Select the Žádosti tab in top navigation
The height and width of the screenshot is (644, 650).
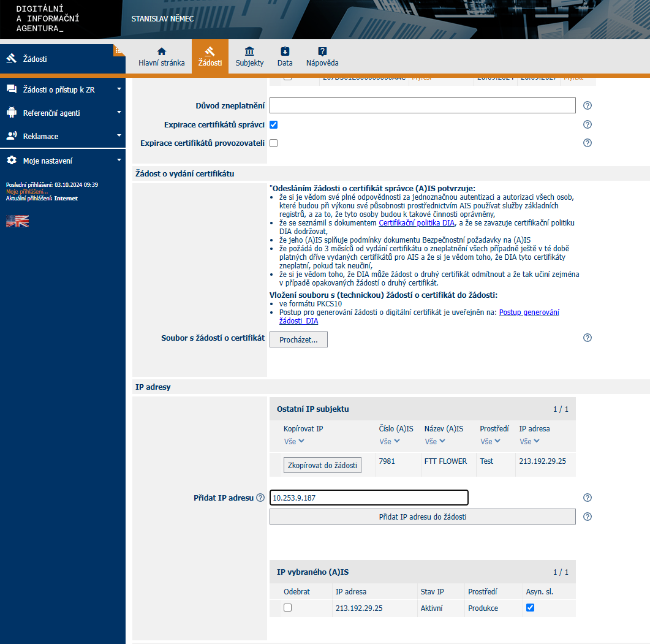coord(210,56)
